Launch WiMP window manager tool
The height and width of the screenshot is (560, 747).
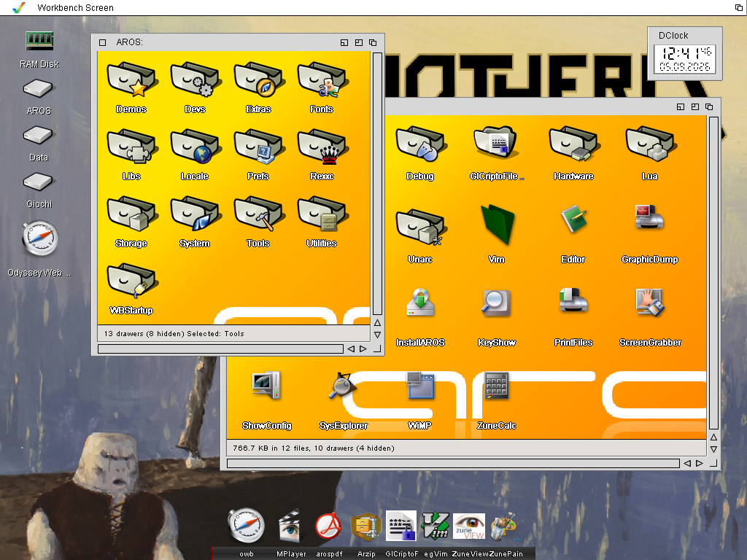(419, 385)
